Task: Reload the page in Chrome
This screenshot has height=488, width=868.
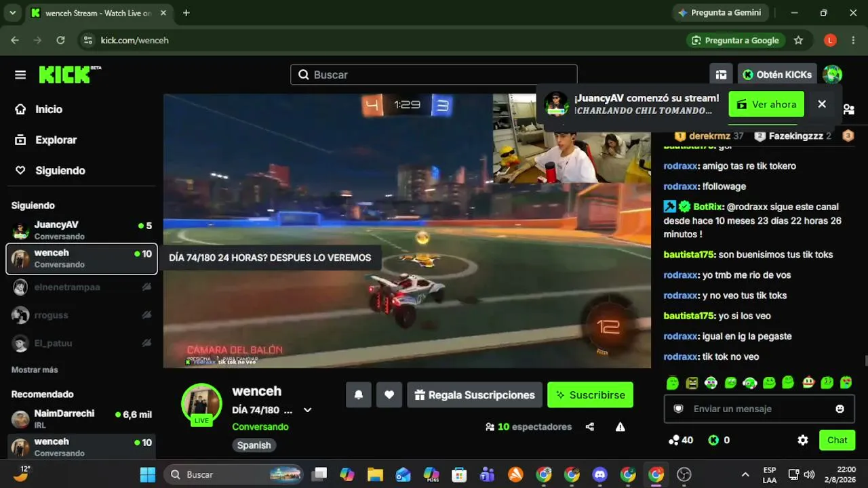Action: (x=60, y=40)
